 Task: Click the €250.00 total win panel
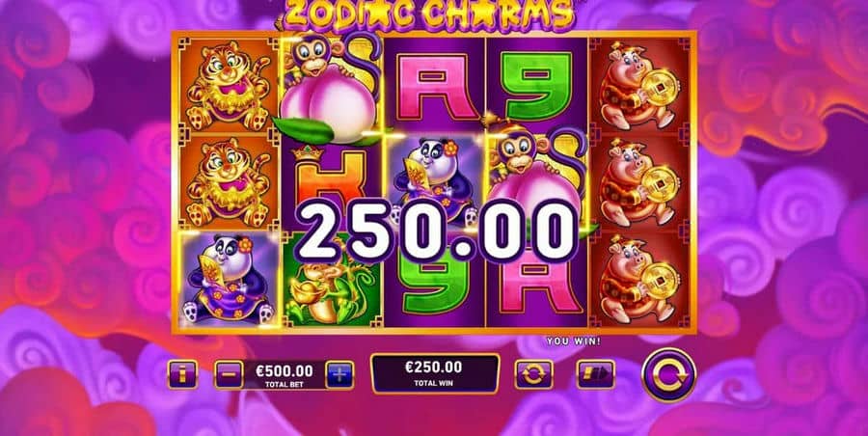point(435,373)
